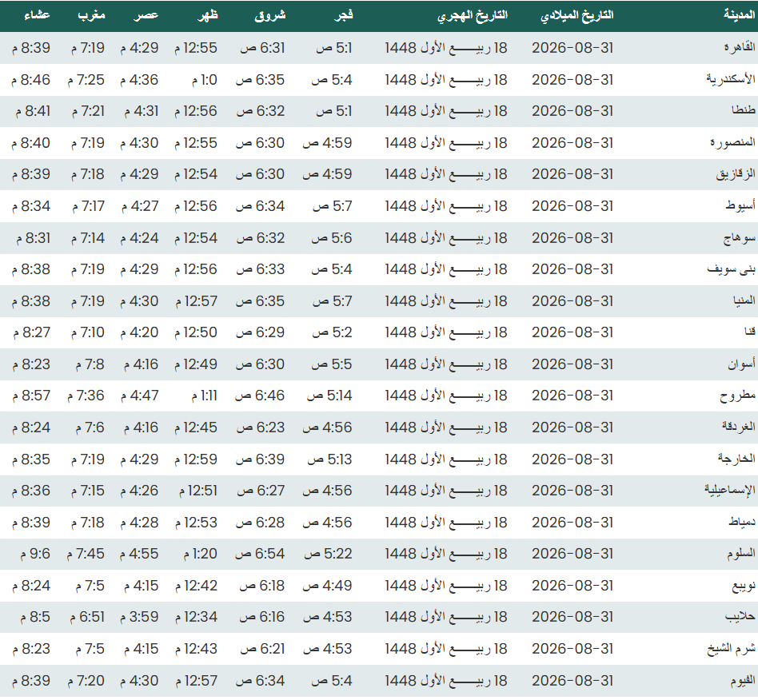Image resolution: width=758 pixels, height=700 pixels.
Task: Click Salloum's Isha time 9:6 م
Action: tap(35, 554)
